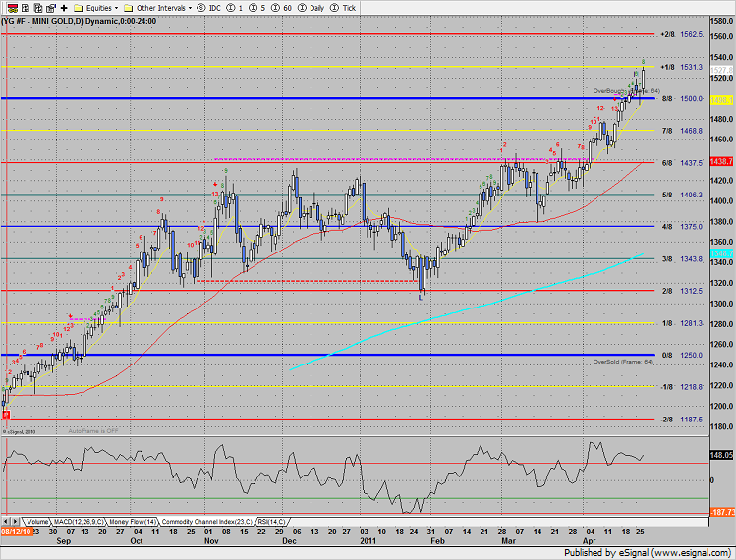Open the Equities folder dropdown
The height and width of the screenshot is (560, 736).
(116, 8)
